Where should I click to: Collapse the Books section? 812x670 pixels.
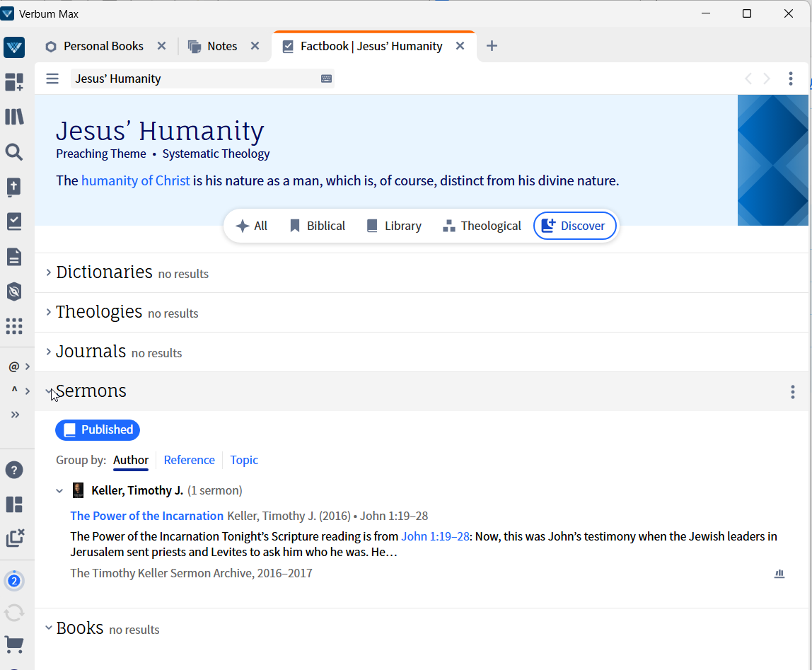pyautogui.click(x=49, y=628)
